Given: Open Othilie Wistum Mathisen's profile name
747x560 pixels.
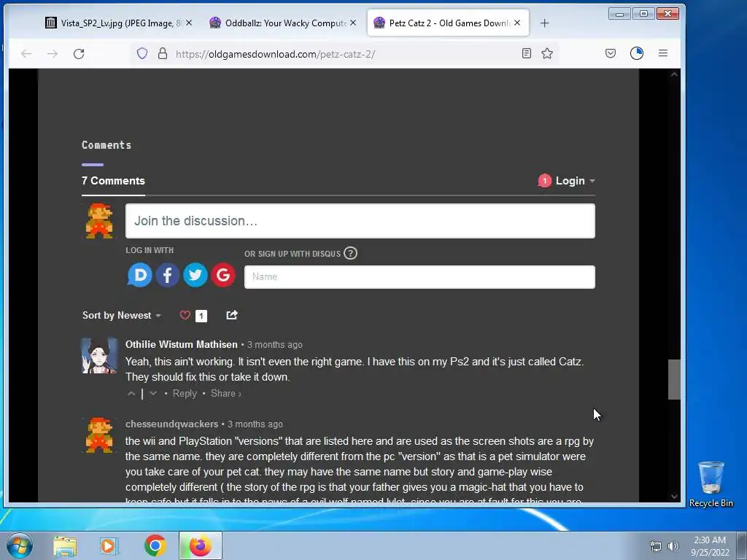Looking at the screenshot, I should [x=181, y=344].
